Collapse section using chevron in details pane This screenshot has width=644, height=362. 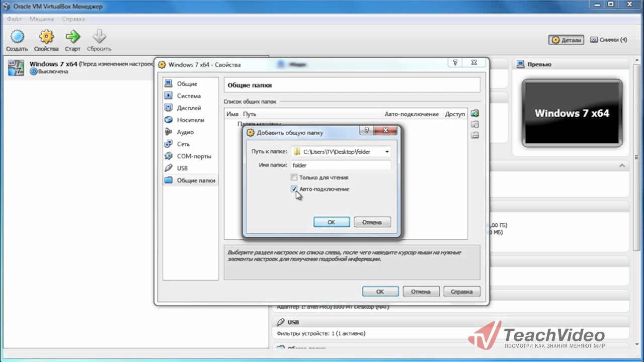pos(622,165)
